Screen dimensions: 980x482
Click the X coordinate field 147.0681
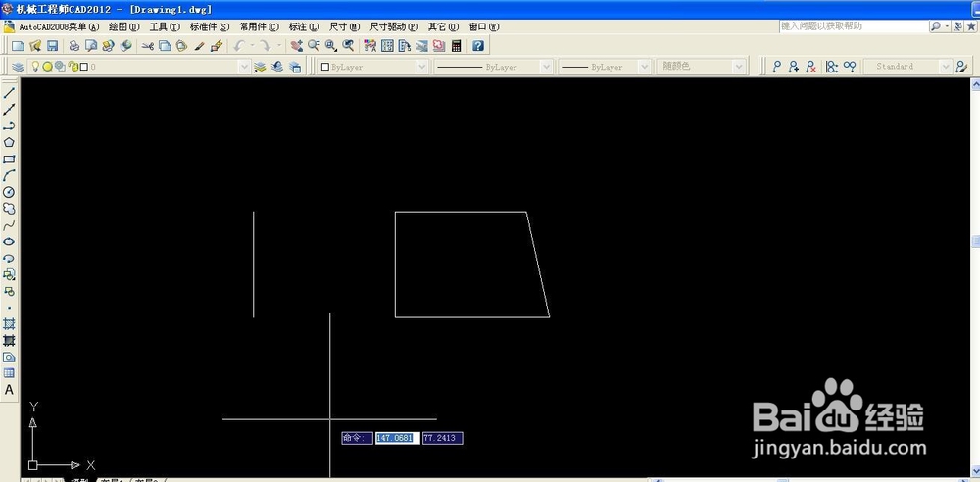(398, 438)
